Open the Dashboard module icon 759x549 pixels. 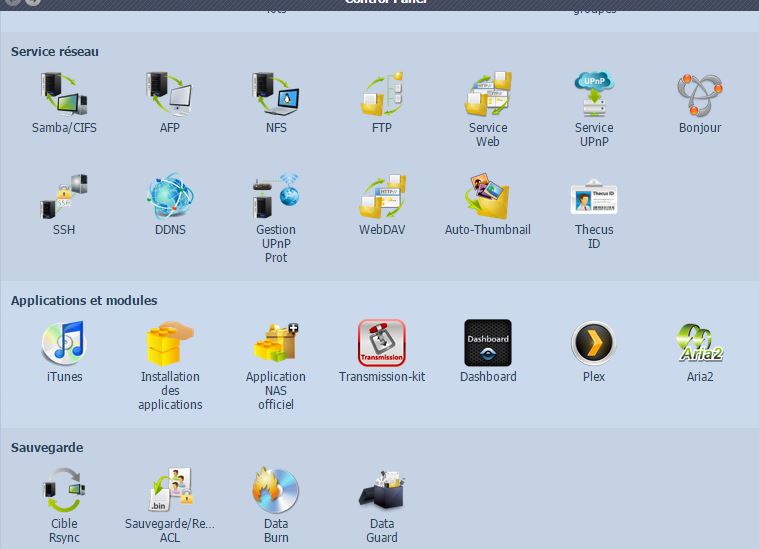pyautogui.click(x=488, y=343)
